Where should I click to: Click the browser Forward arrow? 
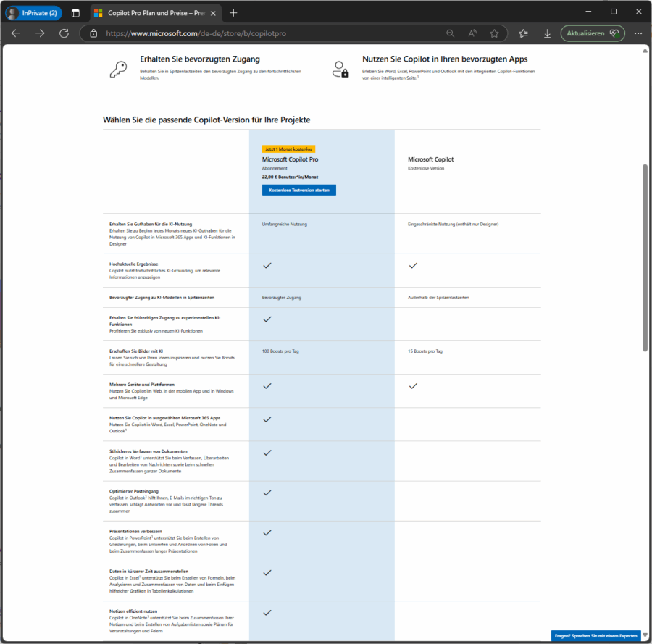[40, 33]
